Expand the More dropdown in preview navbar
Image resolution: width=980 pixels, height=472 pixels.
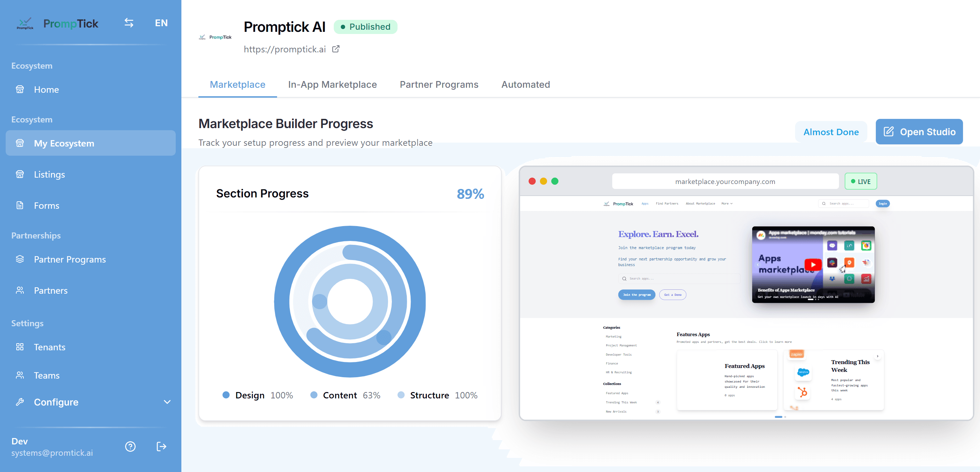(x=727, y=204)
